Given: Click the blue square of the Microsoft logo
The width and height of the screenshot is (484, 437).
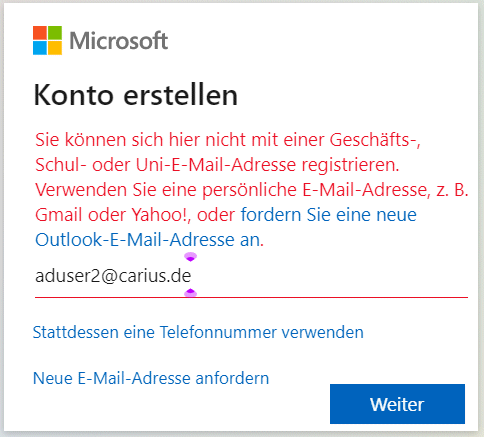Looking at the screenshot, I should click(x=40, y=48).
